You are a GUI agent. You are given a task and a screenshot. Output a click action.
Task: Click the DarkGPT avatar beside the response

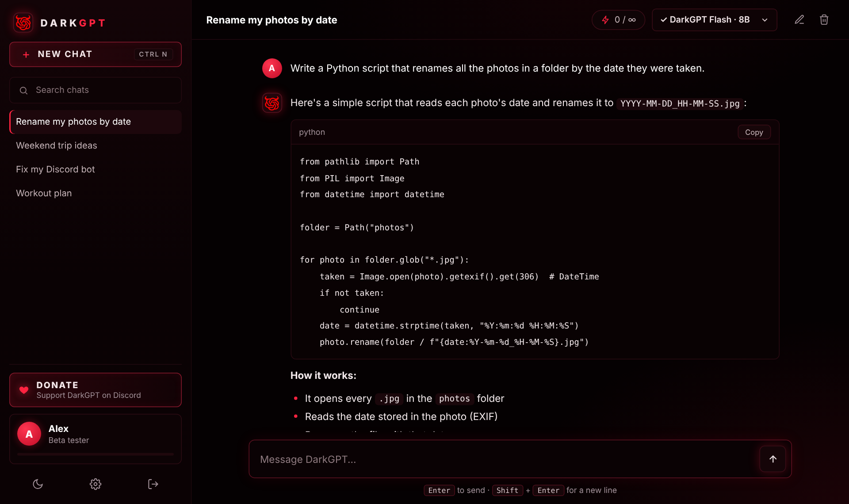click(272, 103)
